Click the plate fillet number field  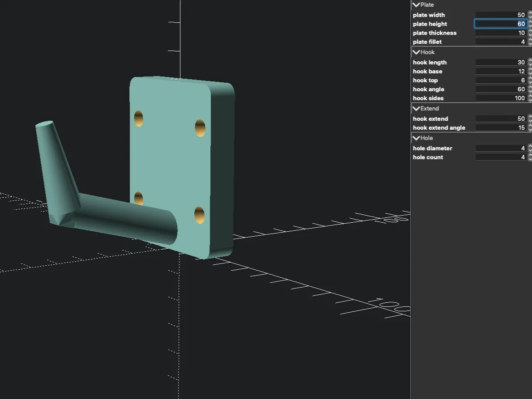(x=500, y=42)
